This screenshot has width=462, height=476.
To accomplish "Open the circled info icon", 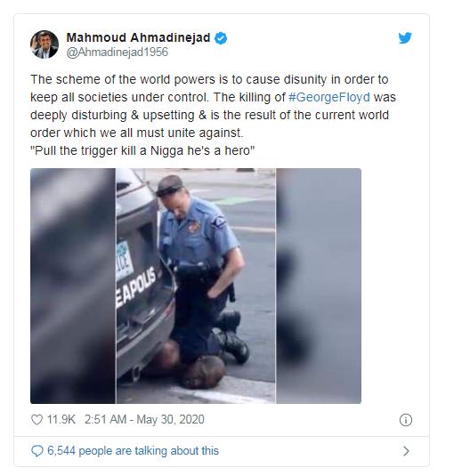I will (x=406, y=420).
